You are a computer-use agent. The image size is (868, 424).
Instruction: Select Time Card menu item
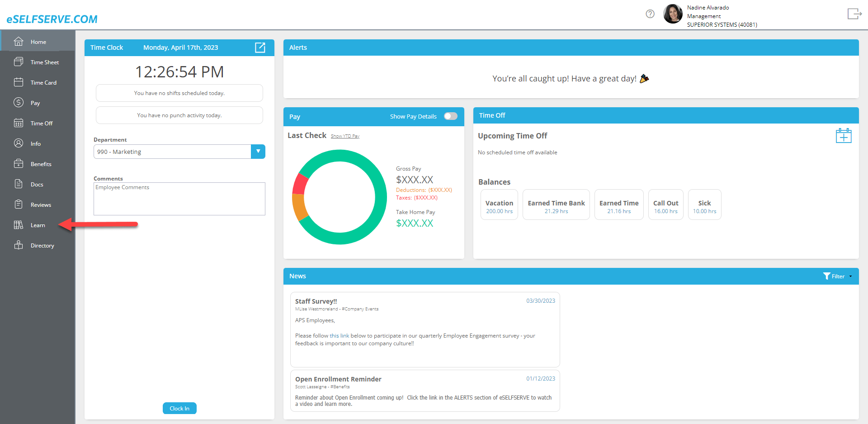coord(43,82)
